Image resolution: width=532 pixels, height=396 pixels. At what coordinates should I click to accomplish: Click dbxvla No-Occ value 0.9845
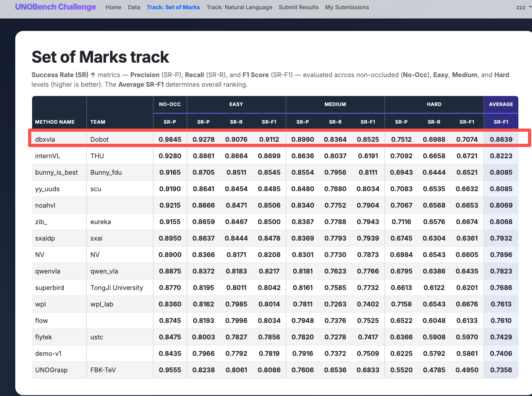coord(170,139)
